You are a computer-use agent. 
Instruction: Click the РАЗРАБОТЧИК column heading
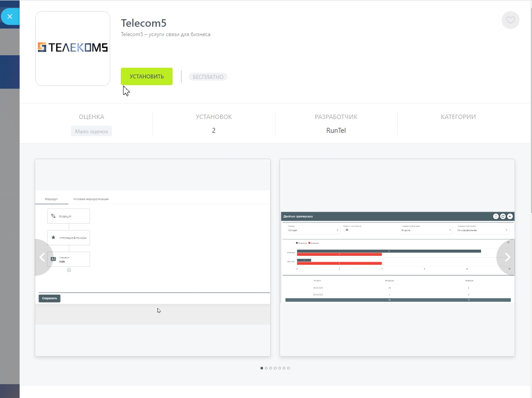point(336,117)
